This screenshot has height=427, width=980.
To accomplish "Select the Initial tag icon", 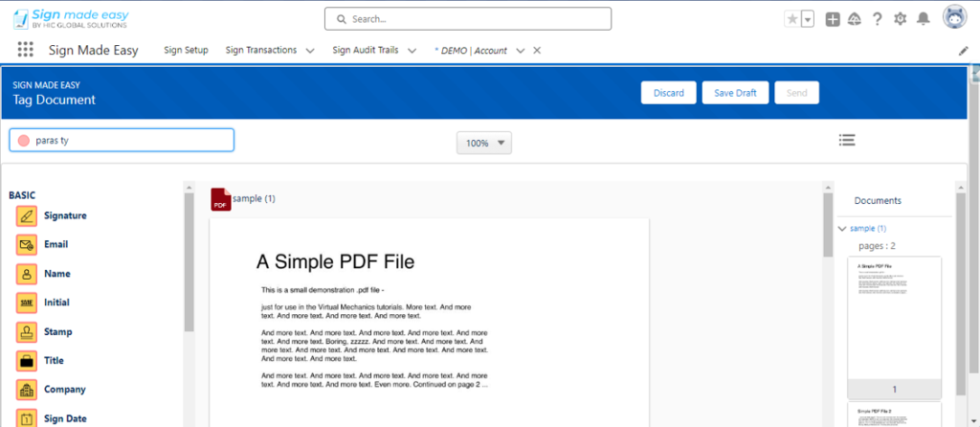I will [26, 303].
